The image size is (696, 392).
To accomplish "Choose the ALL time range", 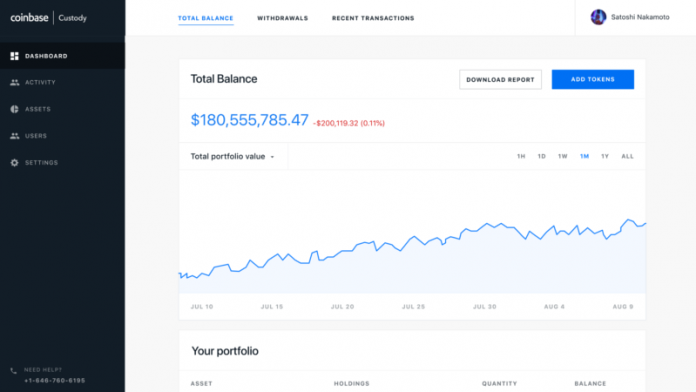I will (627, 156).
